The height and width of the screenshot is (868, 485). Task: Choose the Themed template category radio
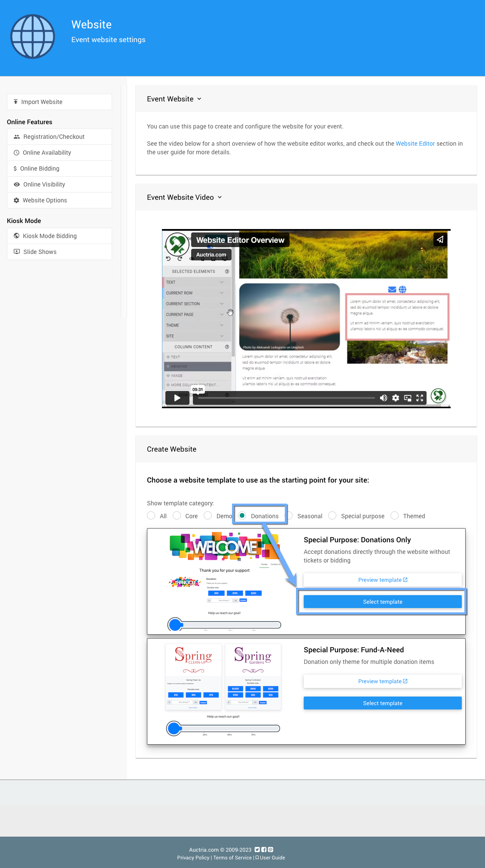point(395,516)
